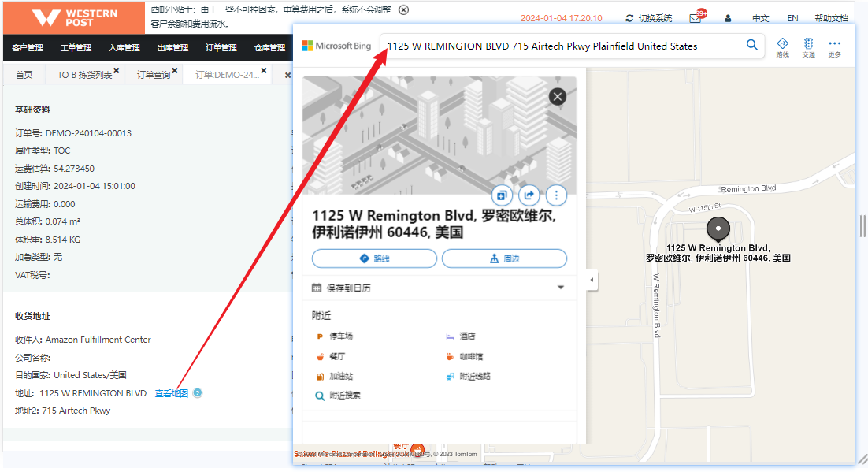Switch to the 首页 tab
This screenshot has height=472, width=868.
[24, 75]
